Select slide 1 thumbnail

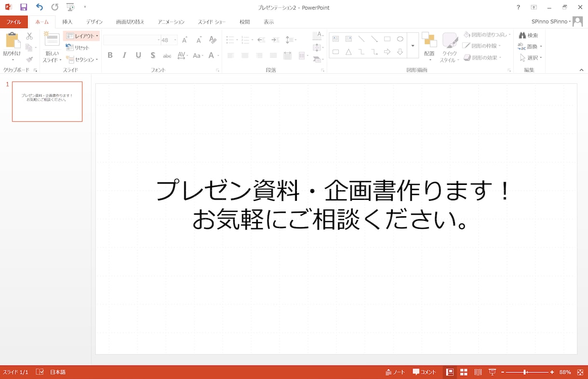coord(47,101)
